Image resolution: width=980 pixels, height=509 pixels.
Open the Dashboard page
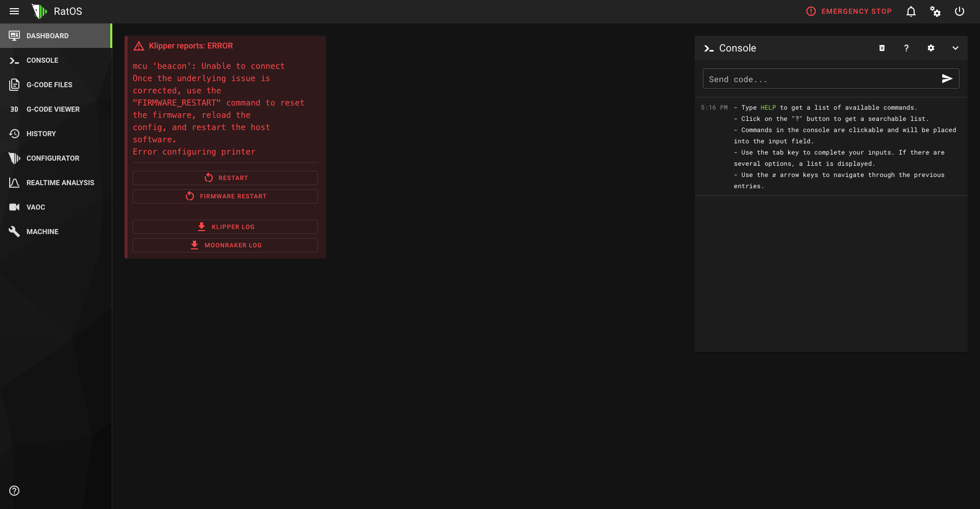55,36
